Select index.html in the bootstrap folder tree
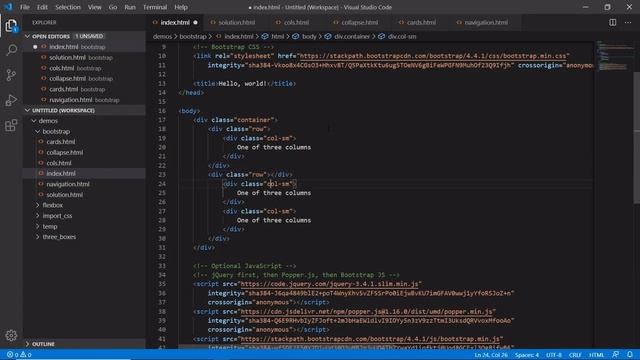The width and height of the screenshot is (640, 360). point(84,173)
